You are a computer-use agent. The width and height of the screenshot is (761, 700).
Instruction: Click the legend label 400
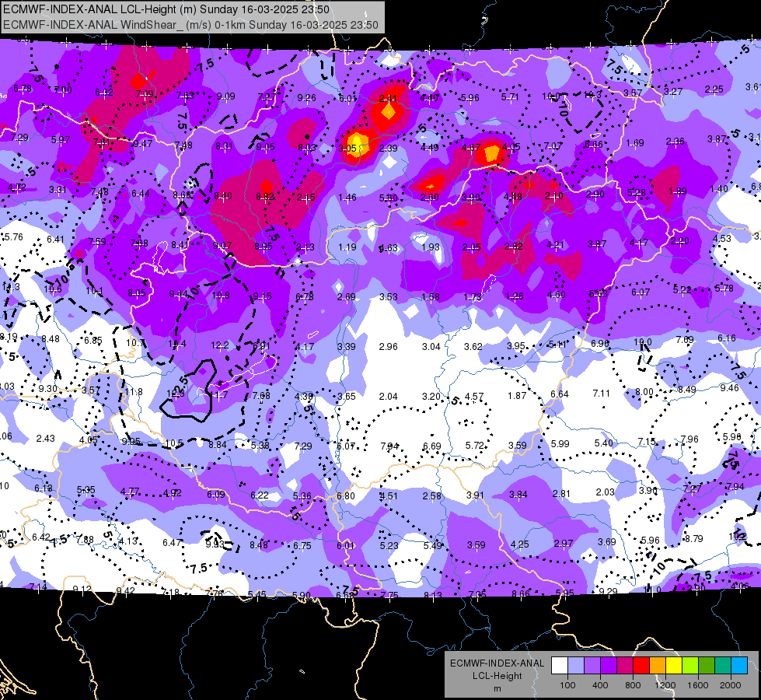pyautogui.click(x=600, y=685)
